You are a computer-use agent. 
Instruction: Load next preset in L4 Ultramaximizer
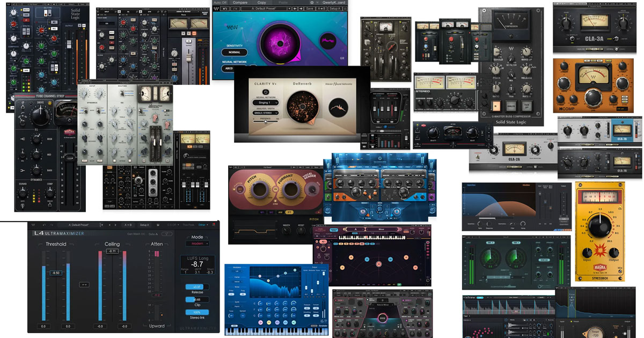[116, 225]
